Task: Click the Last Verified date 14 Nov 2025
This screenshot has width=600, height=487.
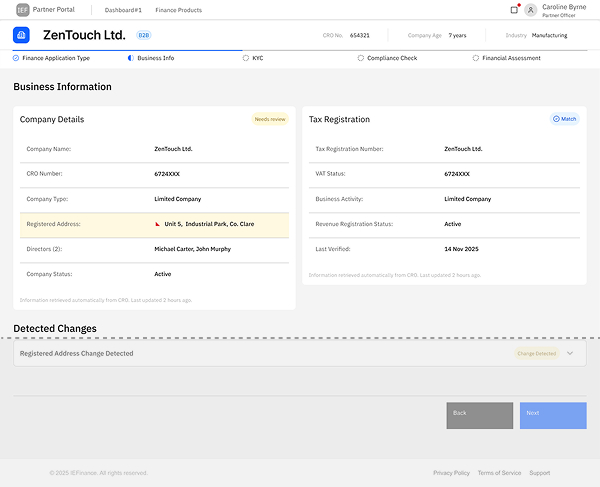Action: point(461,249)
